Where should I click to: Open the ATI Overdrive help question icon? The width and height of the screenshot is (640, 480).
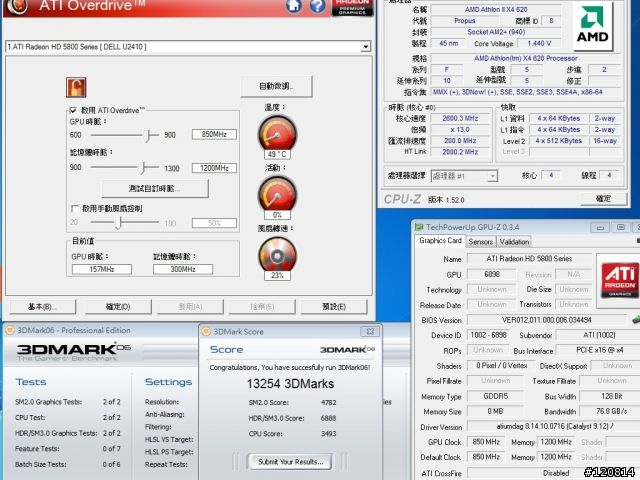(x=318, y=6)
